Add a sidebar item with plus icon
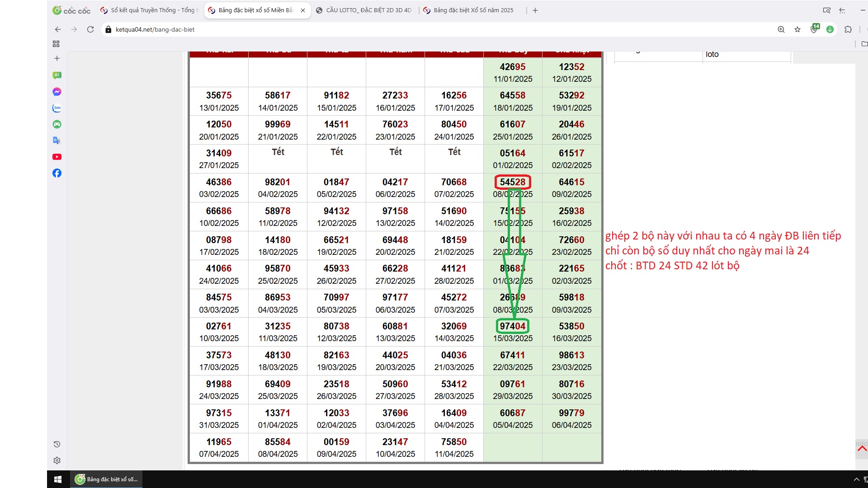The image size is (868, 488). [57, 58]
